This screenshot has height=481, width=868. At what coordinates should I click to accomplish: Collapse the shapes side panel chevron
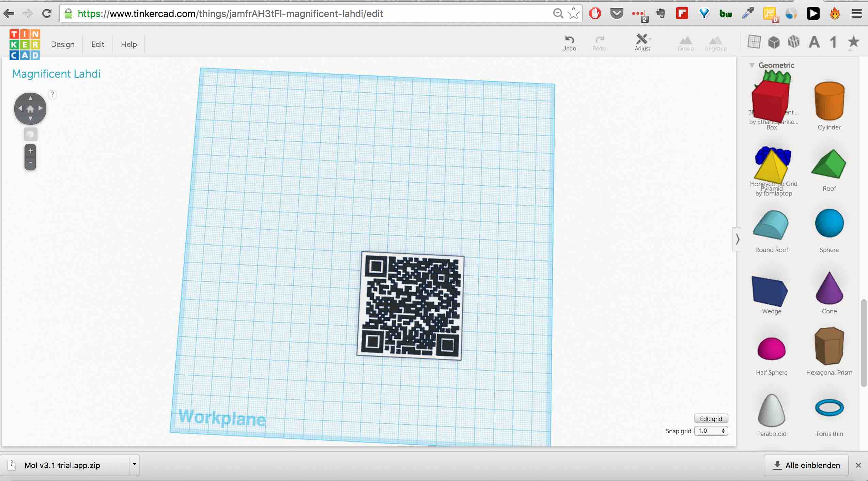coord(737,239)
